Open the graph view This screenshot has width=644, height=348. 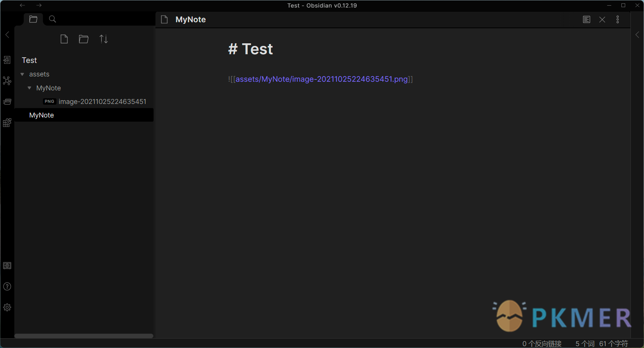(x=7, y=81)
